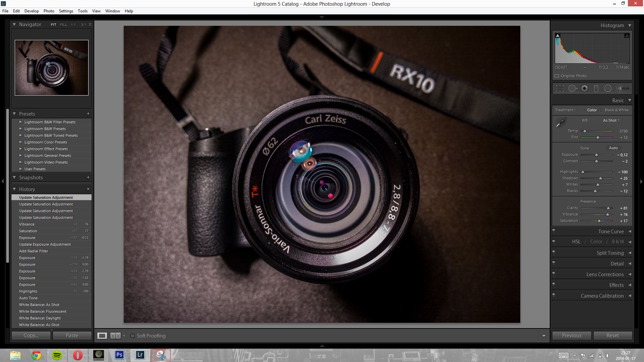Open the Settings menu

pyautogui.click(x=66, y=11)
